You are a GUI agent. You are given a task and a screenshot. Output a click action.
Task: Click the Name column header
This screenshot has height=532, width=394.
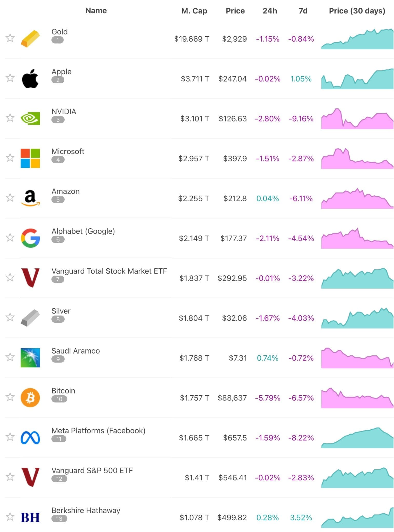click(x=96, y=11)
